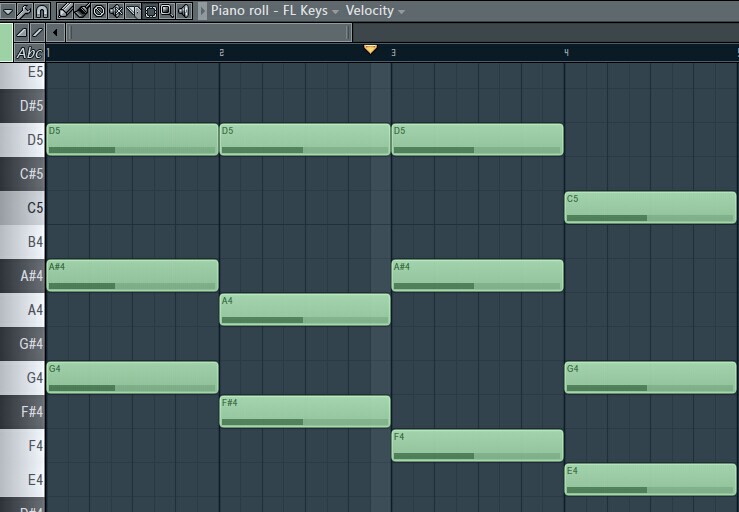Screen dimensions: 739x512
Task: Click the E4 piano key
Action: (22, 479)
